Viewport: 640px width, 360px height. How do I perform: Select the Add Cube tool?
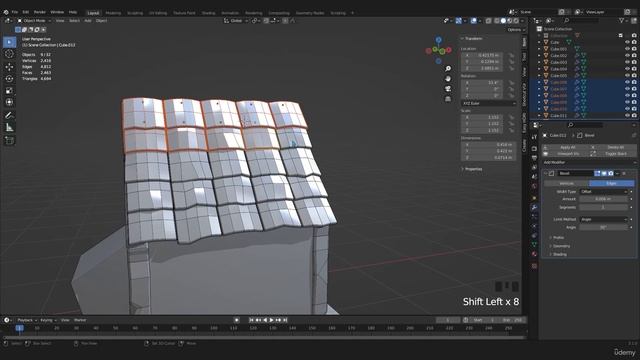coord(9,141)
